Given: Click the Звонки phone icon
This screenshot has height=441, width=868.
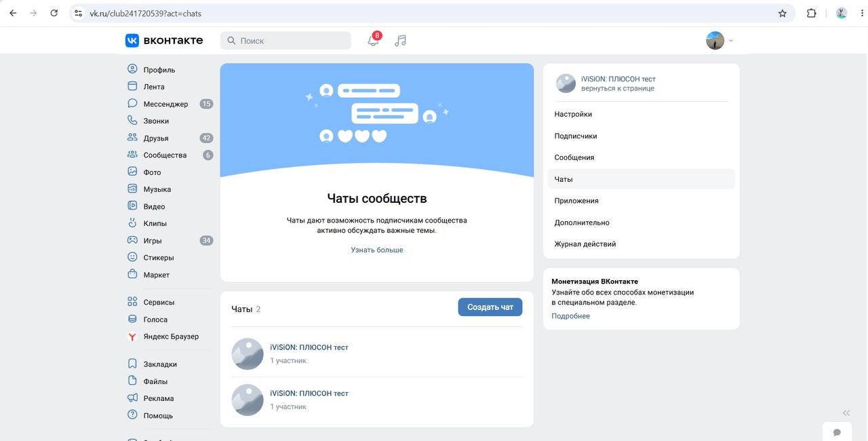Looking at the screenshot, I should (132, 120).
